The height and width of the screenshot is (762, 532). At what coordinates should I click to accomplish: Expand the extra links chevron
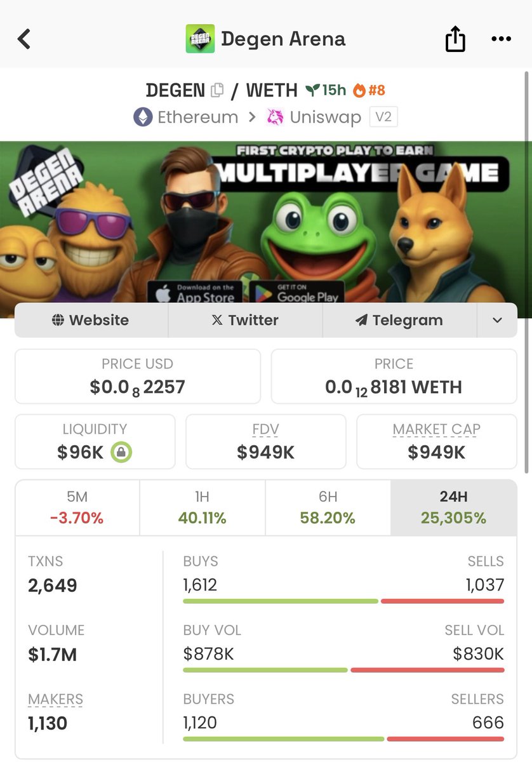click(x=497, y=320)
